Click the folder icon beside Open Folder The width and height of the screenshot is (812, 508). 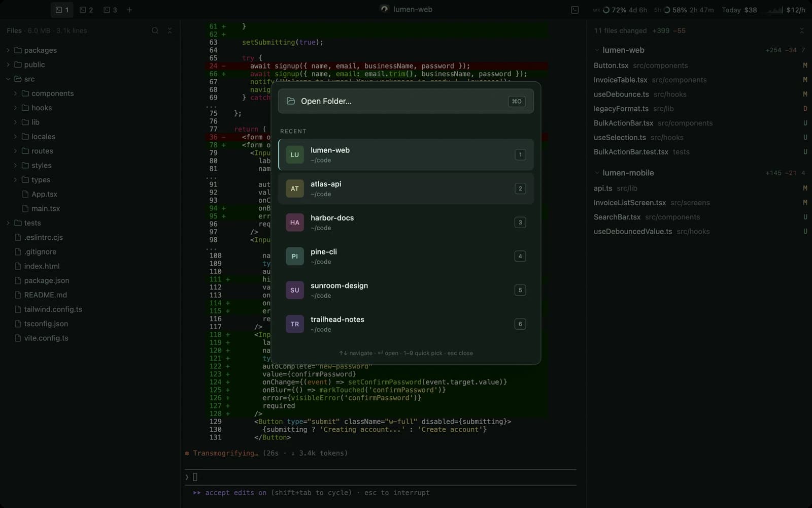291,101
